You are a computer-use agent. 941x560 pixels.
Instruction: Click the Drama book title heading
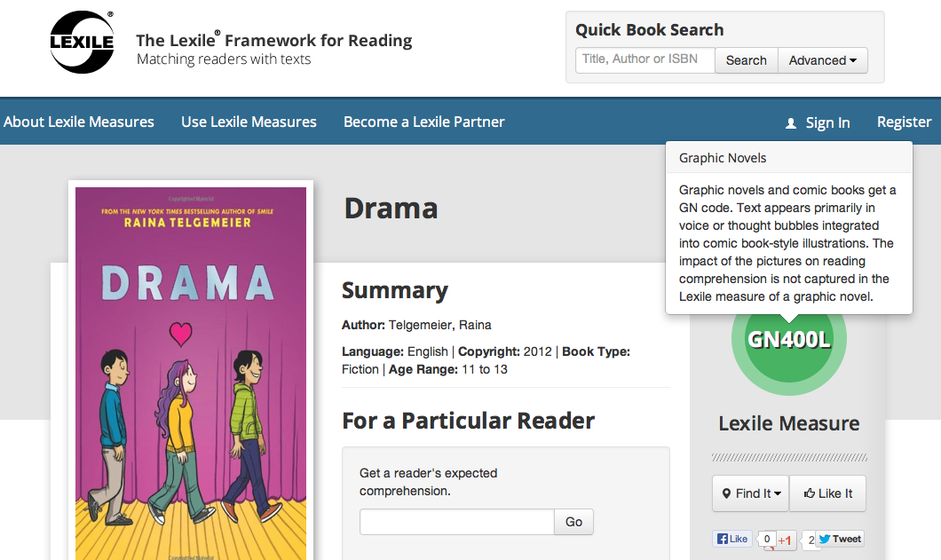click(x=391, y=209)
